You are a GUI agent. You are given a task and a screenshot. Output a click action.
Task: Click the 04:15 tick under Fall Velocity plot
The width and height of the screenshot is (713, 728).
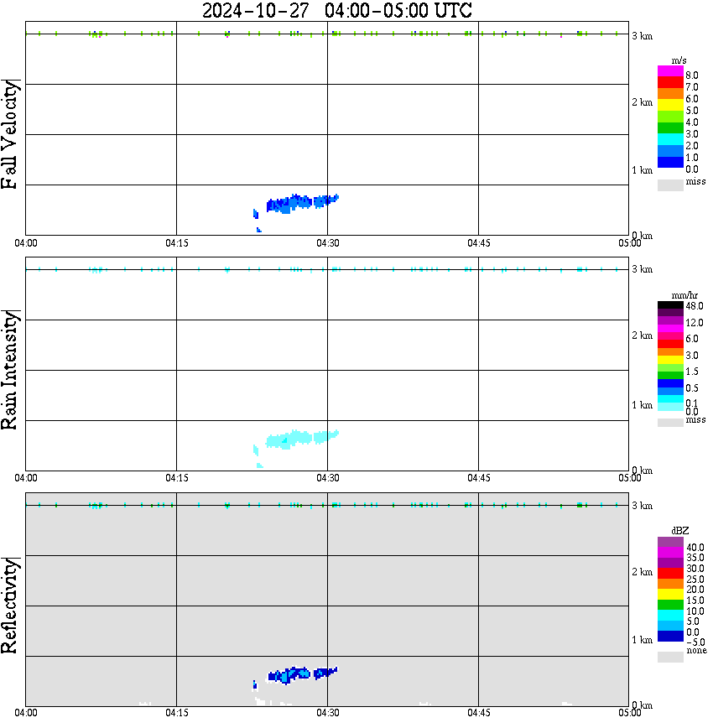[176, 243]
